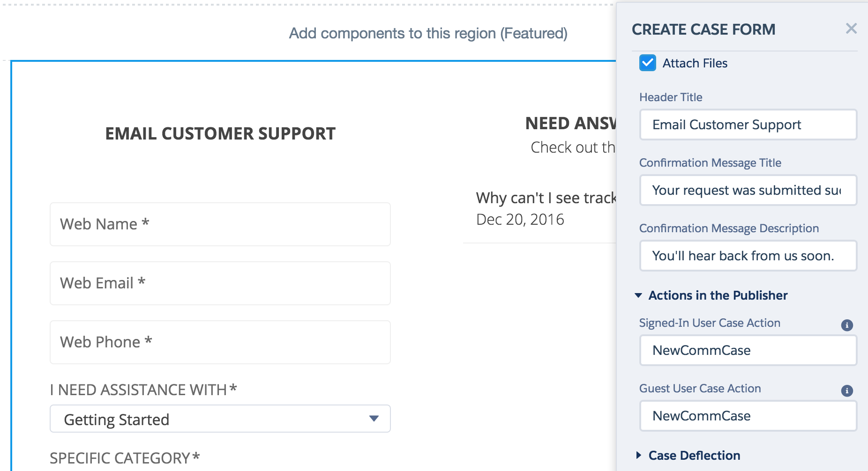Click the Guest User Case Action field

pyautogui.click(x=748, y=416)
